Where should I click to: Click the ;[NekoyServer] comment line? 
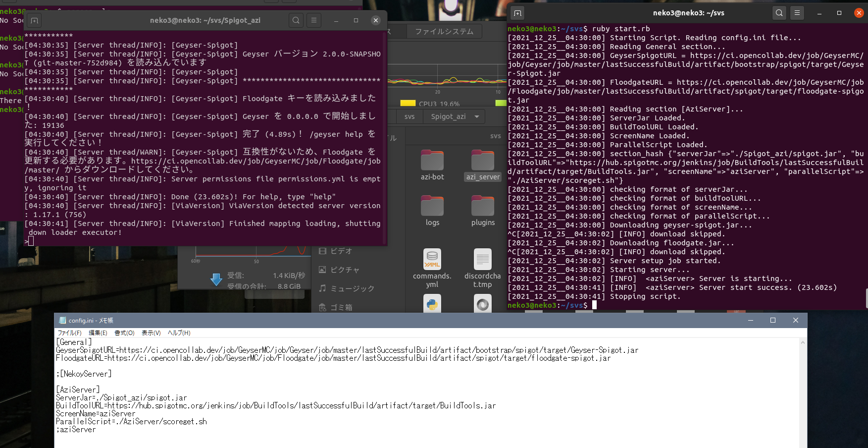point(84,374)
